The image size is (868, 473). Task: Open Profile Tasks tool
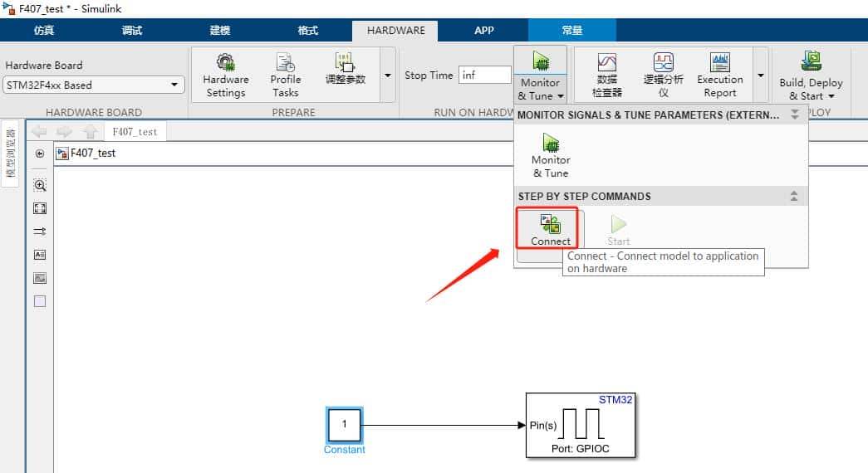(286, 76)
